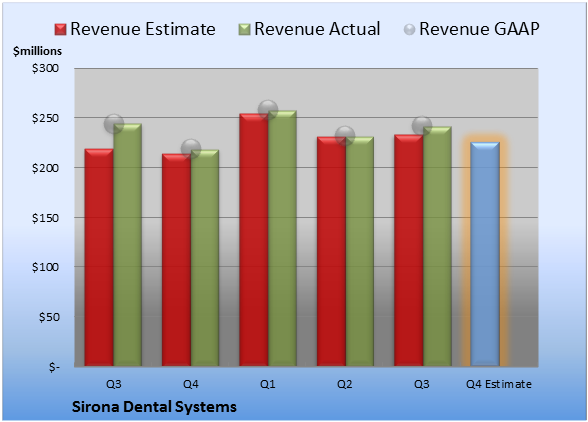Click the green Revenue Actual legend swatch
This screenshot has height=422, width=588.
pyautogui.click(x=244, y=30)
